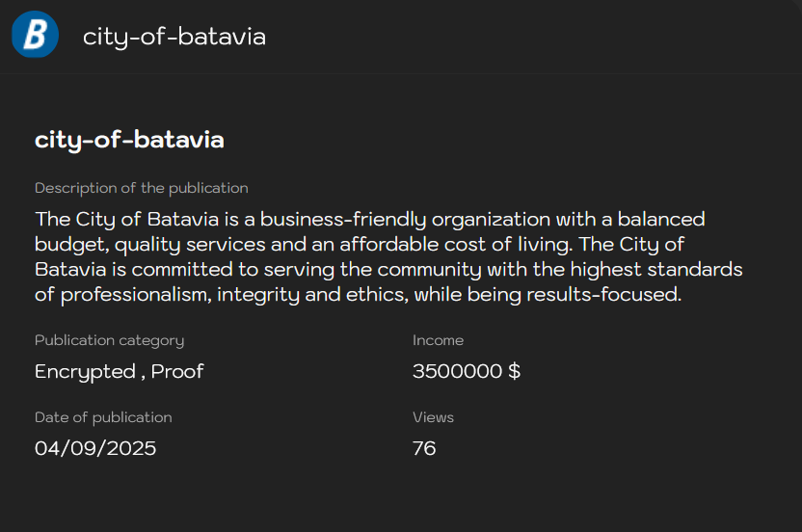Screen dimensions: 802x532
Task: Click the 3500000 $ income value
Action: (467, 371)
